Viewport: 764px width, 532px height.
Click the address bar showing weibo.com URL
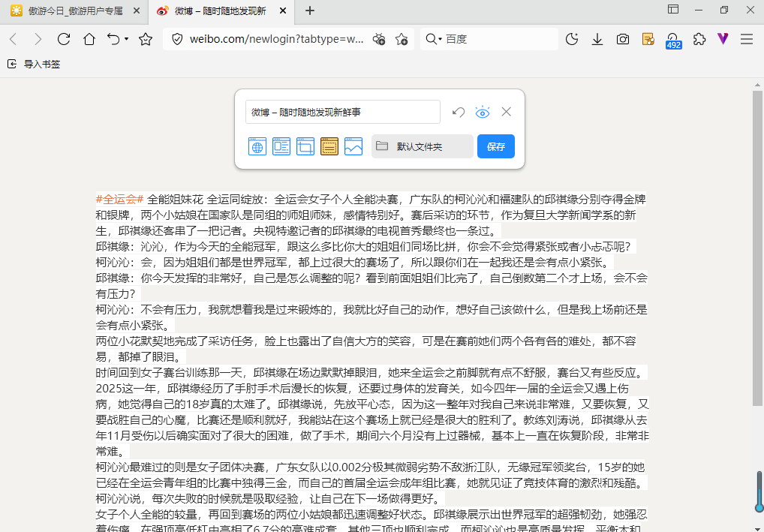coord(276,40)
